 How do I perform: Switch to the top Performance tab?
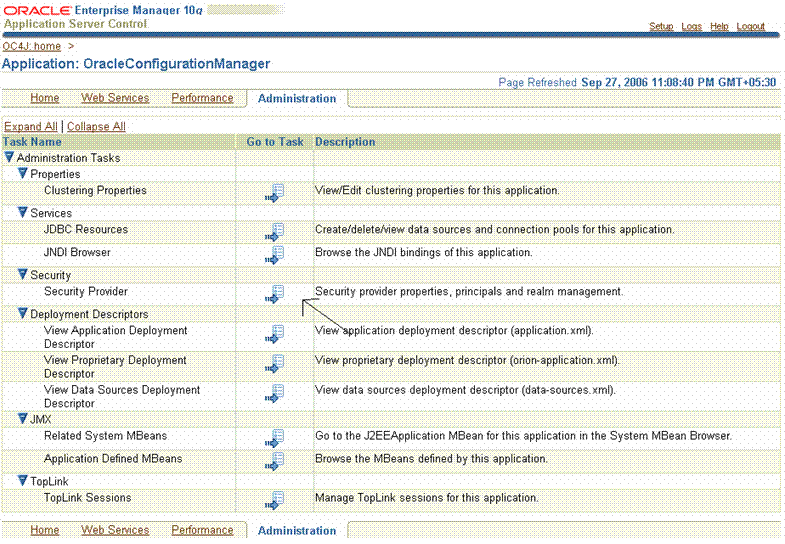(x=202, y=98)
